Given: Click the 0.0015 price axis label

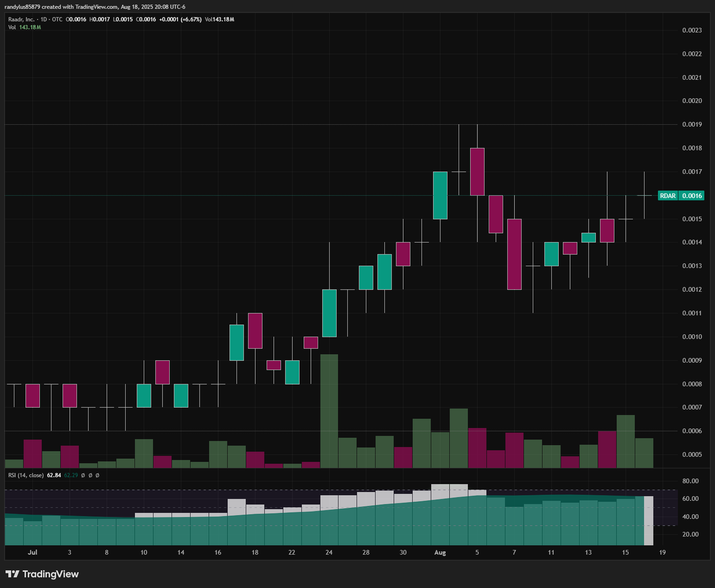Looking at the screenshot, I should pos(691,219).
